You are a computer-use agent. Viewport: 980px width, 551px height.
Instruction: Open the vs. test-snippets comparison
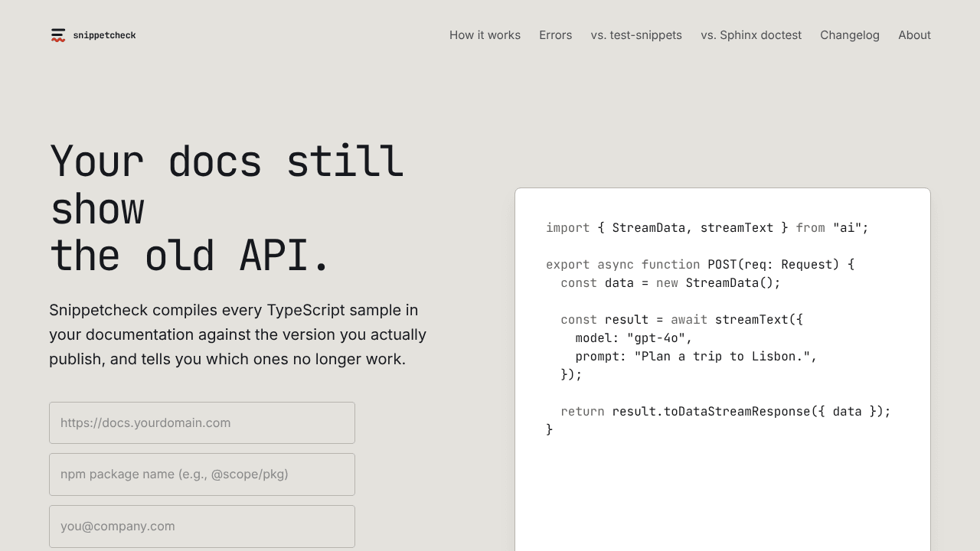tap(636, 35)
